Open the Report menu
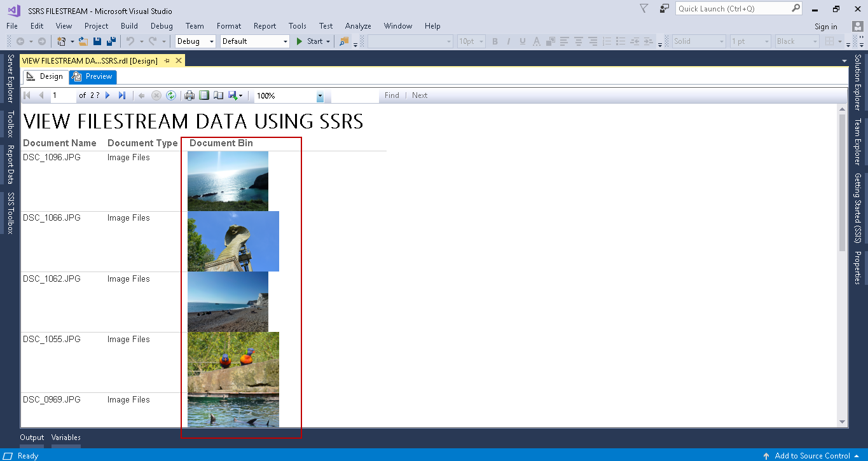 pyautogui.click(x=265, y=26)
